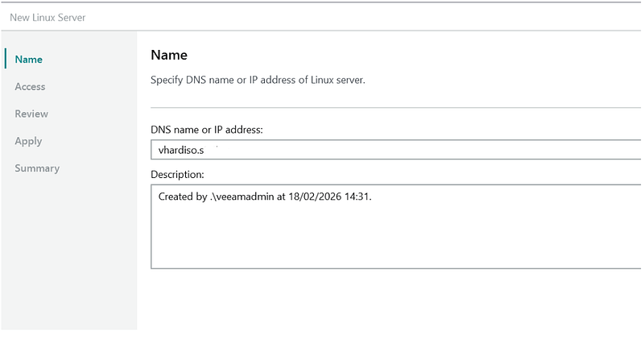Click blank sidebar area below Summary
644x340 pixels.
click(68, 258)
